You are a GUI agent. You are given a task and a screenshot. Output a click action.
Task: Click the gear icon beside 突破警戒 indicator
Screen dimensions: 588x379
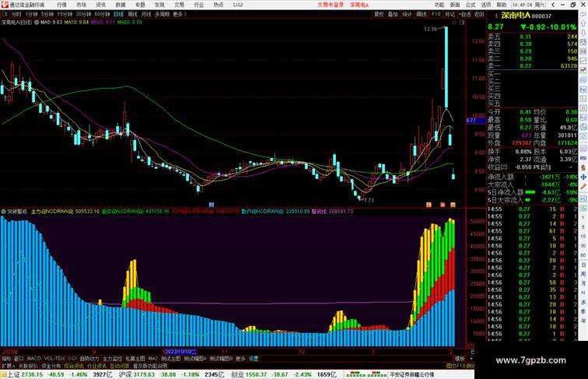(x=3, y=212)
